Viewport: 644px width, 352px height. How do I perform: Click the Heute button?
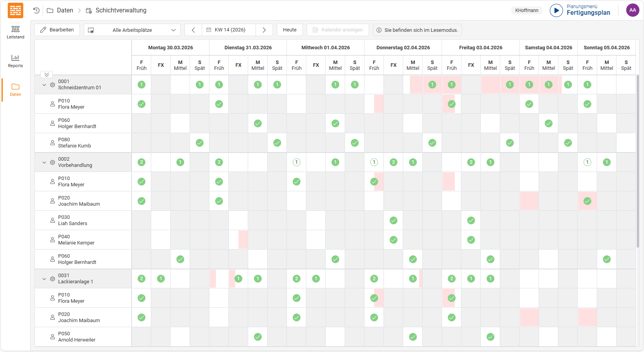pyautogui.click(x=290, y=30)
